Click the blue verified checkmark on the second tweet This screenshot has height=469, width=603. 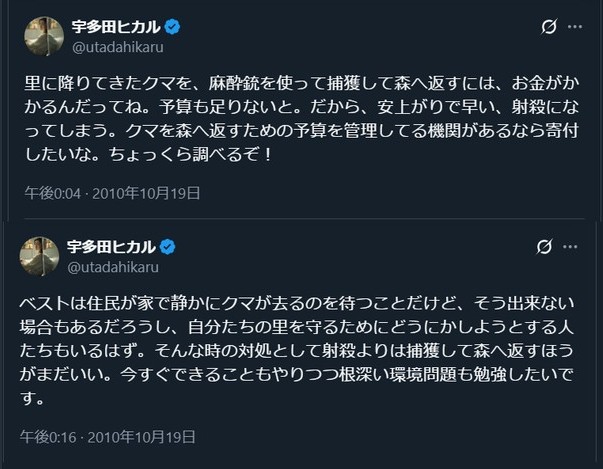coord(168,246)
